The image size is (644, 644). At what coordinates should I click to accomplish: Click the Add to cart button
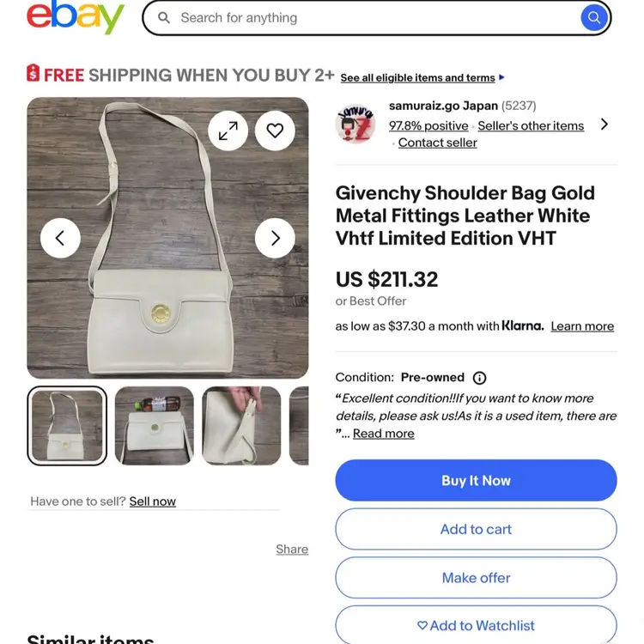[x=476, y=529]
